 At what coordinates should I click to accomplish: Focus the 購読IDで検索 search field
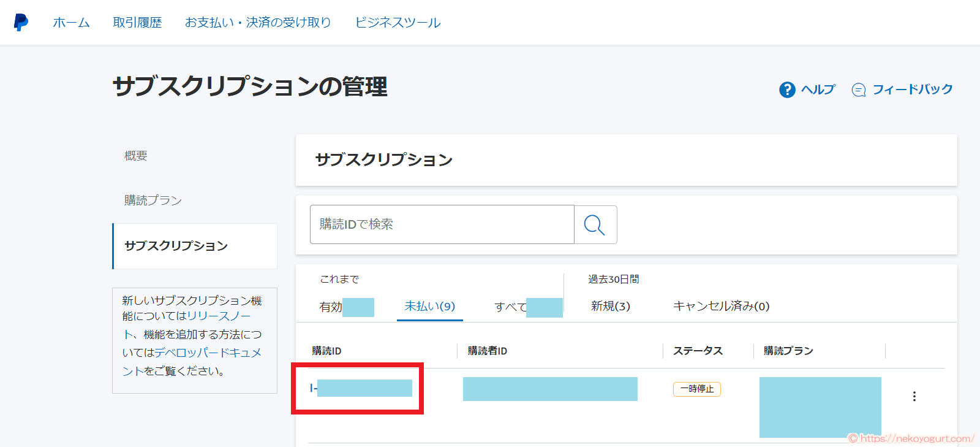click(x=442, y=224)
